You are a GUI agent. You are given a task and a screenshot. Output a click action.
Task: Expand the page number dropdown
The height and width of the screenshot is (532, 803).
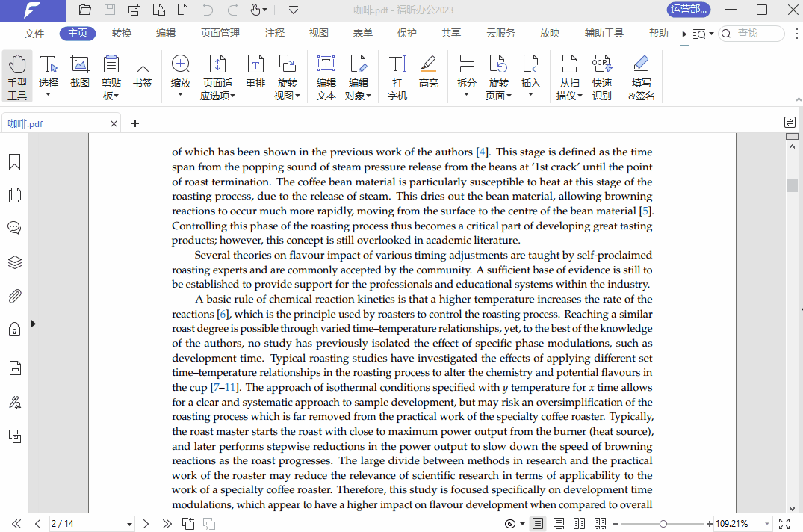tap(129, 524)
